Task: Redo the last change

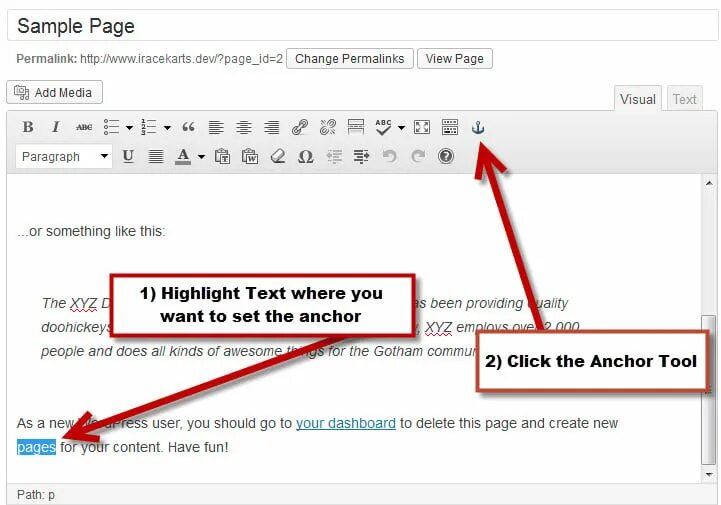Action: coord(418,156)
